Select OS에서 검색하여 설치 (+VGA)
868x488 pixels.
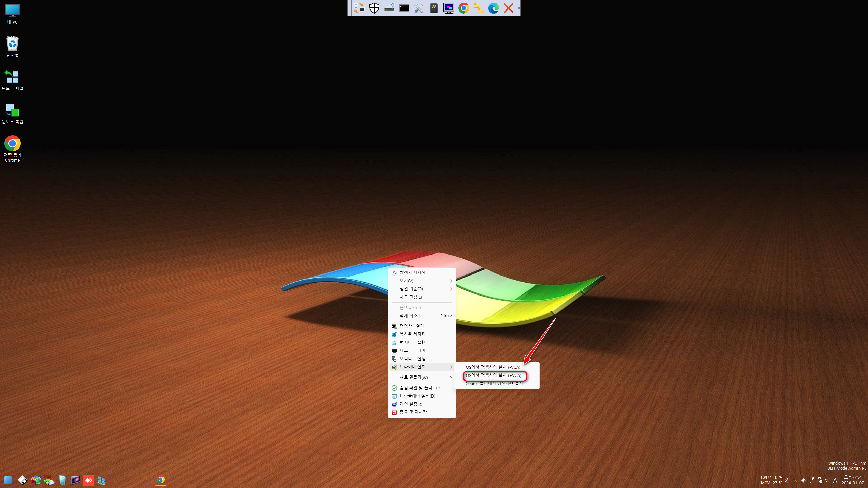(x=494, y=375)
